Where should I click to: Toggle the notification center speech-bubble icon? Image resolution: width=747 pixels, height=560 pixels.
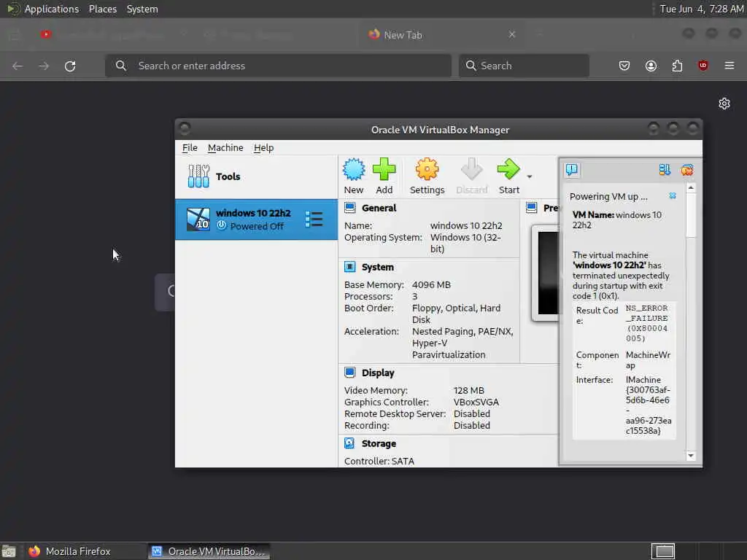coord(572,169)
